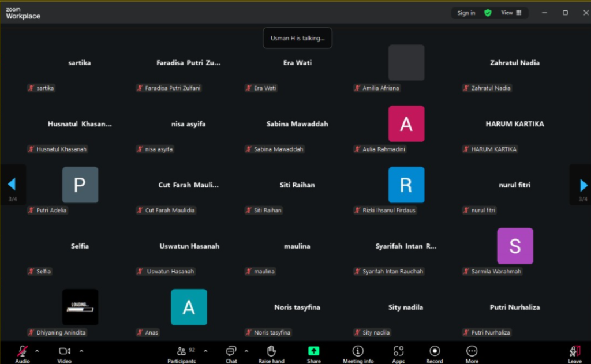Expand the arrow beside Participants
Image resolution: width=591 pixels, height=364 pixels.
[x=205, y=351]
